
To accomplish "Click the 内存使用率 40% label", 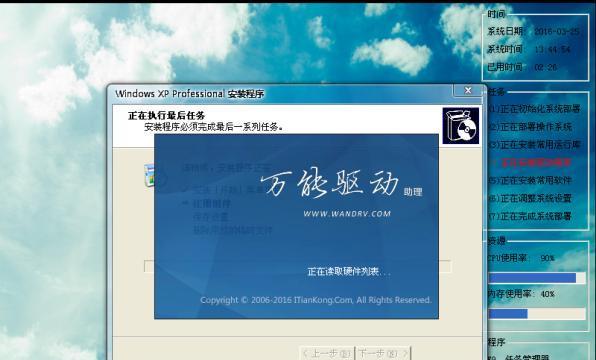I will click(521, 293).
